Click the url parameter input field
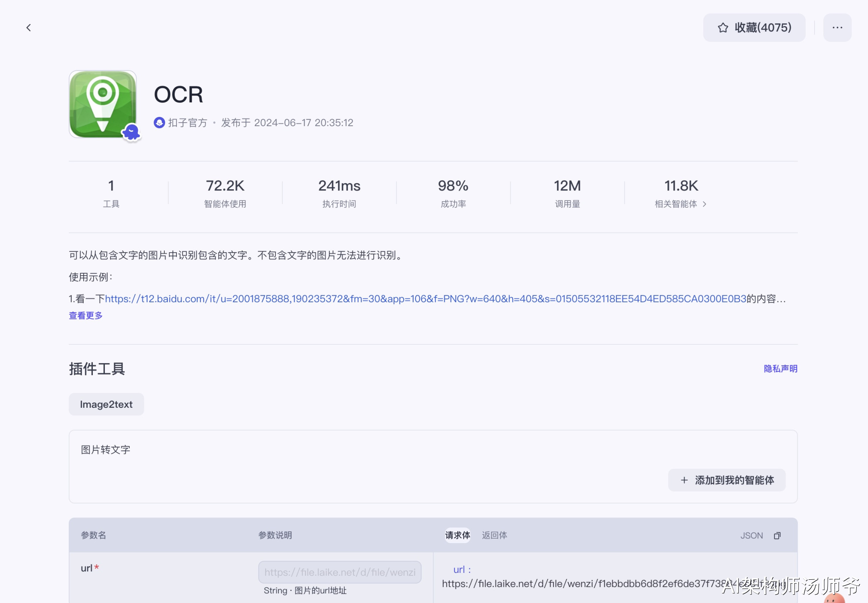The height and width of the screenshot is (603, 868). [340, 572]
